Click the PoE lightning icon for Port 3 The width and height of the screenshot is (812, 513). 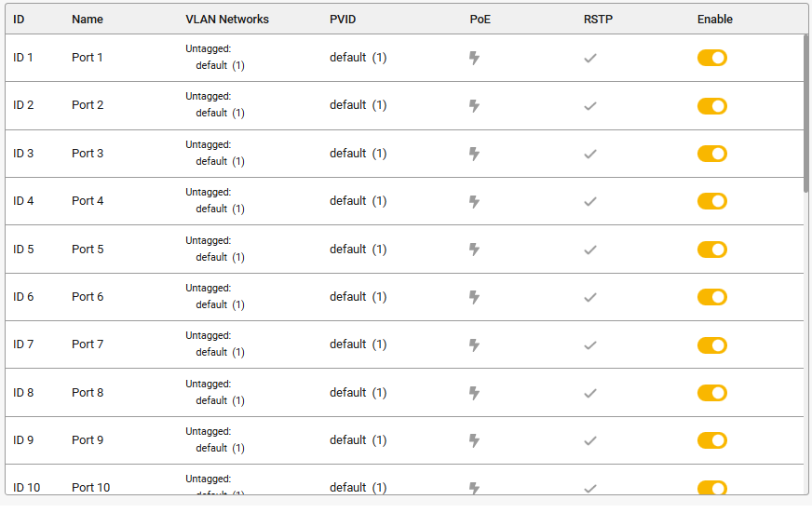(474, 154)
